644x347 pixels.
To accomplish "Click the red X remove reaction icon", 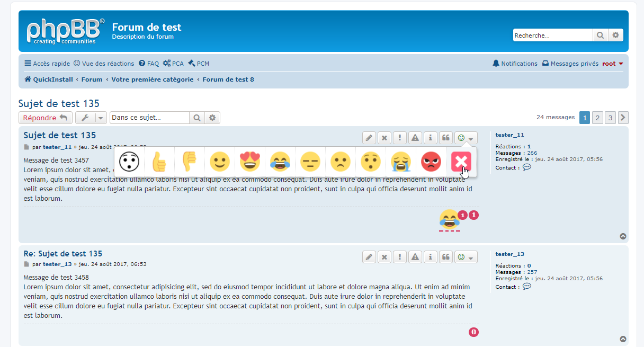I will coord(461,162).
